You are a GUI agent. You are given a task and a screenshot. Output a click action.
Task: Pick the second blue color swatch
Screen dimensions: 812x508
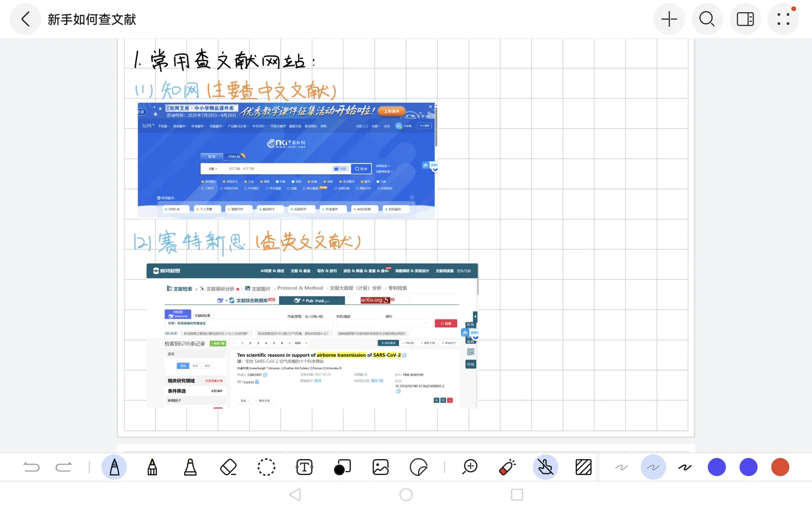click(x=749, y=467)
